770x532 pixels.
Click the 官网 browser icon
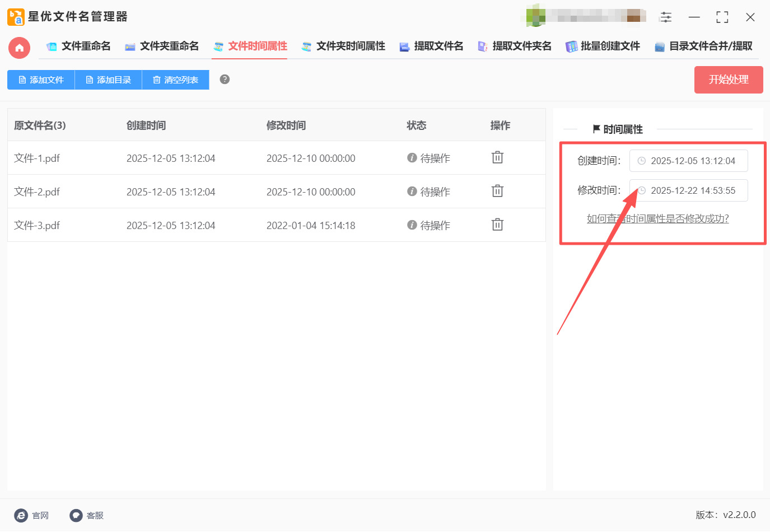point(21,515)
